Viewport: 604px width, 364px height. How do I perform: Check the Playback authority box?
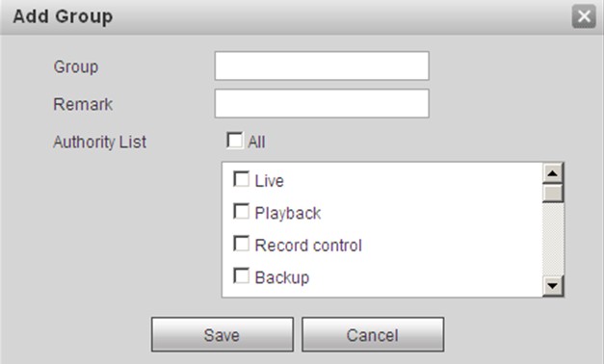click(242, 212)
